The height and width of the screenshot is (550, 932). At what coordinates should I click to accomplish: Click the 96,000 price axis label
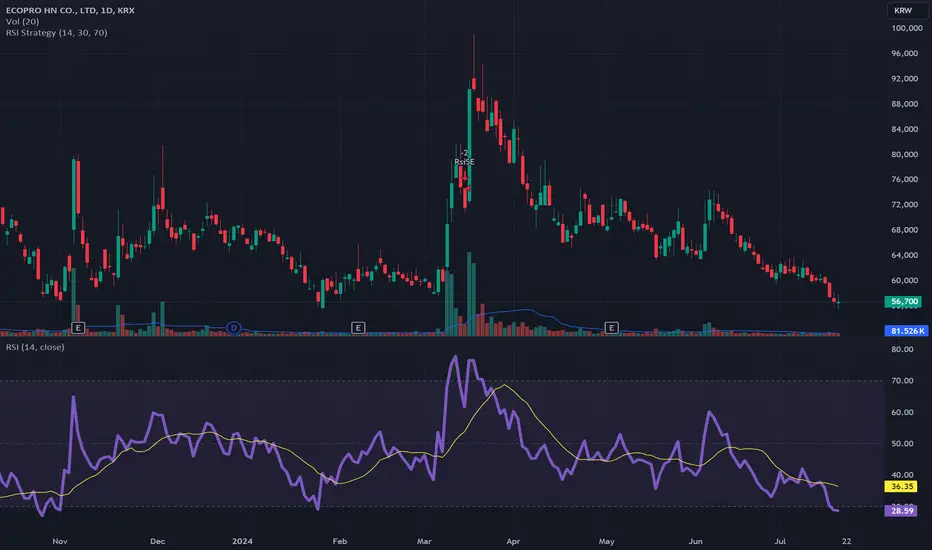[904, 54]
